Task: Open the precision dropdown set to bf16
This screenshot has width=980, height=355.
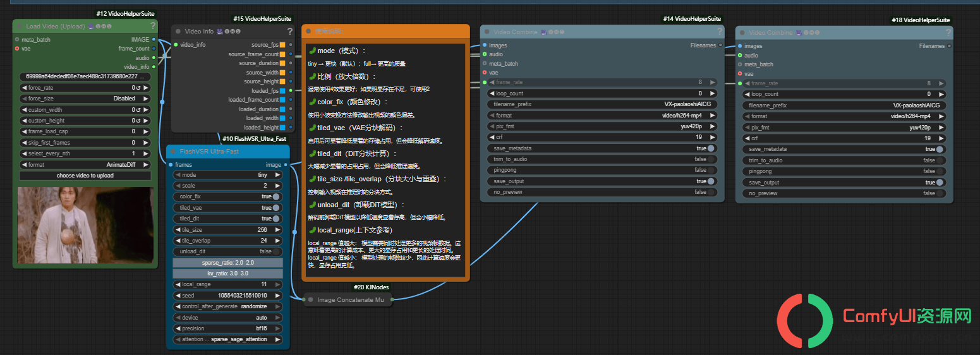Action: [227, 328]
